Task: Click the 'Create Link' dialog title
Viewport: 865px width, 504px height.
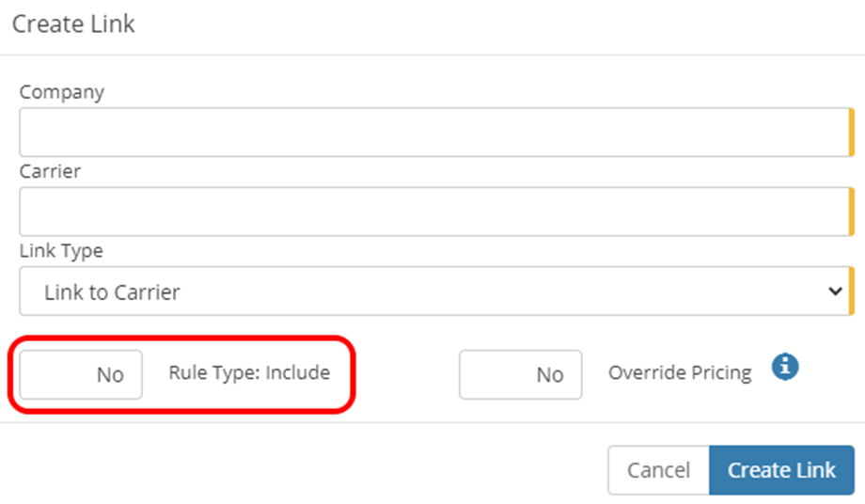Action: click(x=73, y=24)
